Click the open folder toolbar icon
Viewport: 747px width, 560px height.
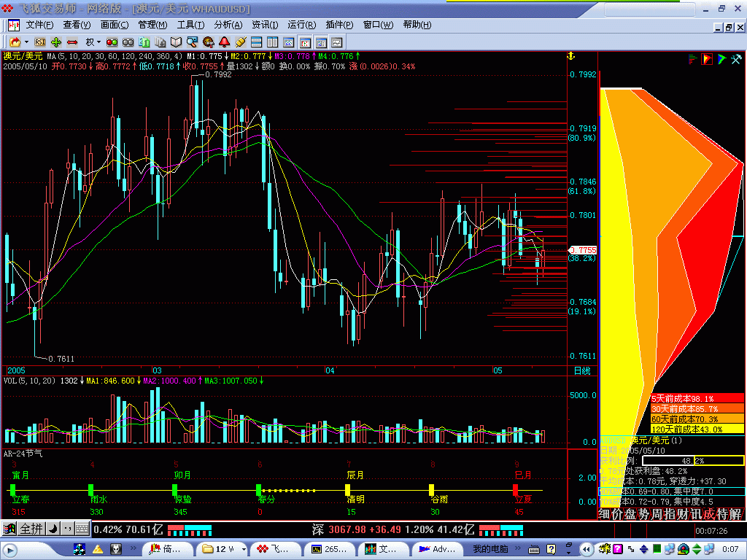[15, 42]
